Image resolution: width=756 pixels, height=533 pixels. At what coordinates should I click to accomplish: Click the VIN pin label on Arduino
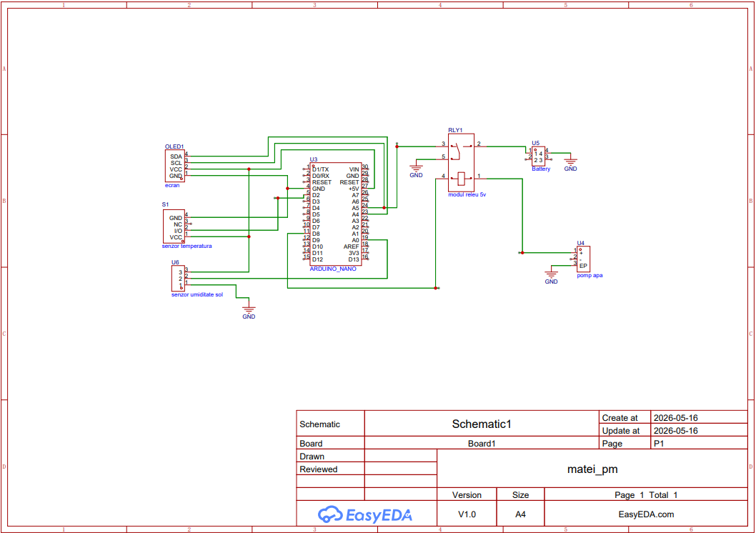coord(354,169)
